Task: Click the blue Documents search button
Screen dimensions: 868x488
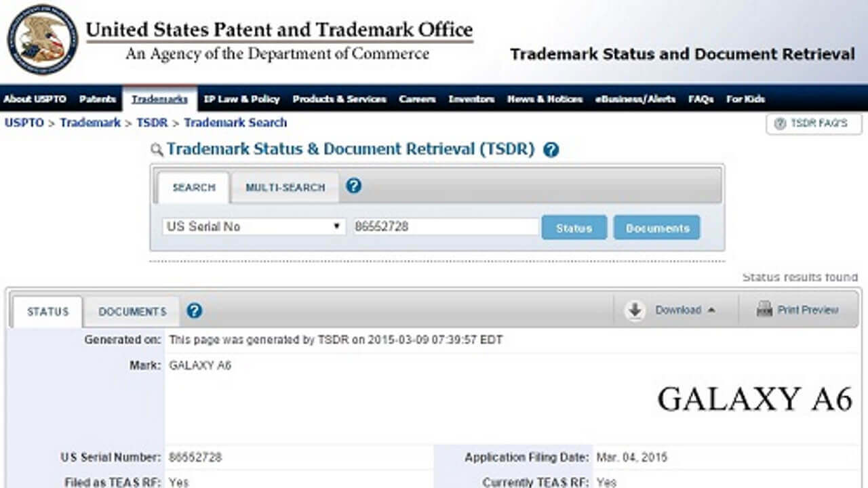Action: pyautogui.click(x=656, y=228)
